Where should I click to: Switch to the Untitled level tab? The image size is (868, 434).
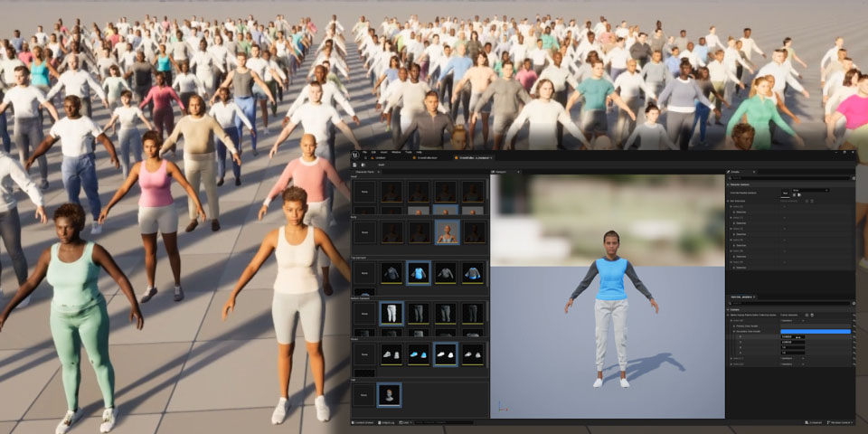[x=378, y=157]
